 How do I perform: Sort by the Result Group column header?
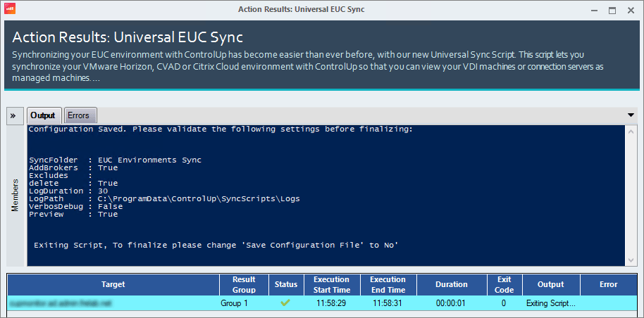coord(244,284)
